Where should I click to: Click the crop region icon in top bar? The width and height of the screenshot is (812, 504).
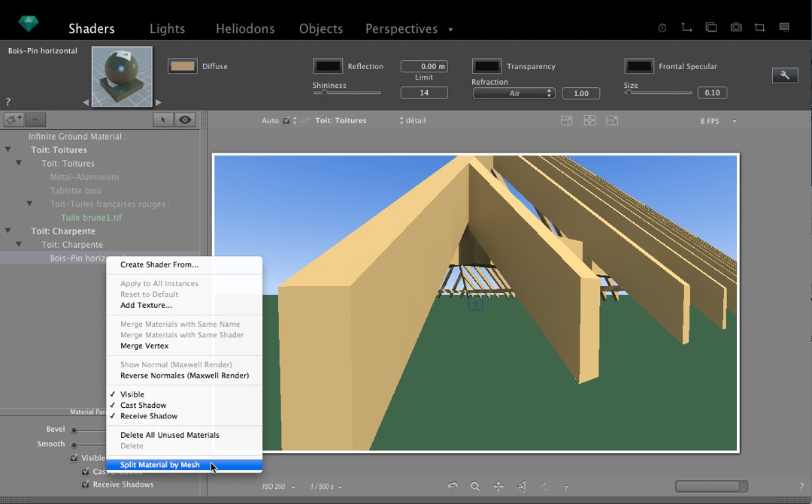[760, 28]
